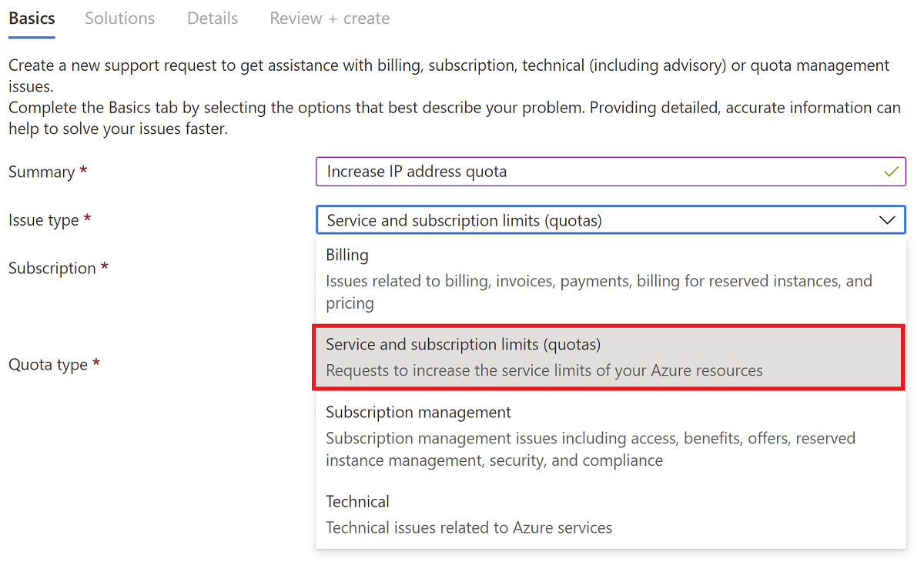This screenshot has height=572, width=924.
Task: Switch to the Basics tab
Action: pos(32,18)
